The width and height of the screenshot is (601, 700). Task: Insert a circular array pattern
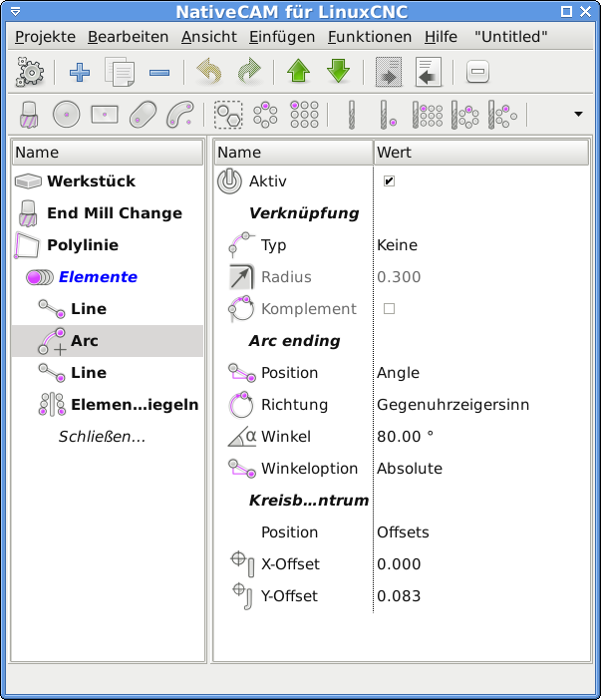pos(265,115)
